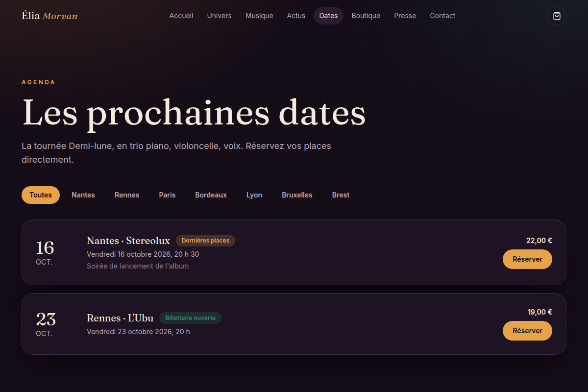Click the 19,00 € price

pos(539,312)
